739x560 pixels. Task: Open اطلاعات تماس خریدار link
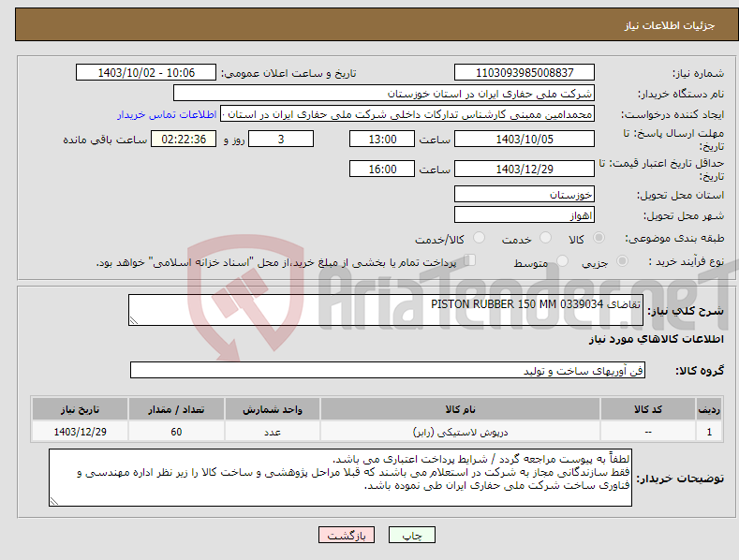click(x=167, y=114)
